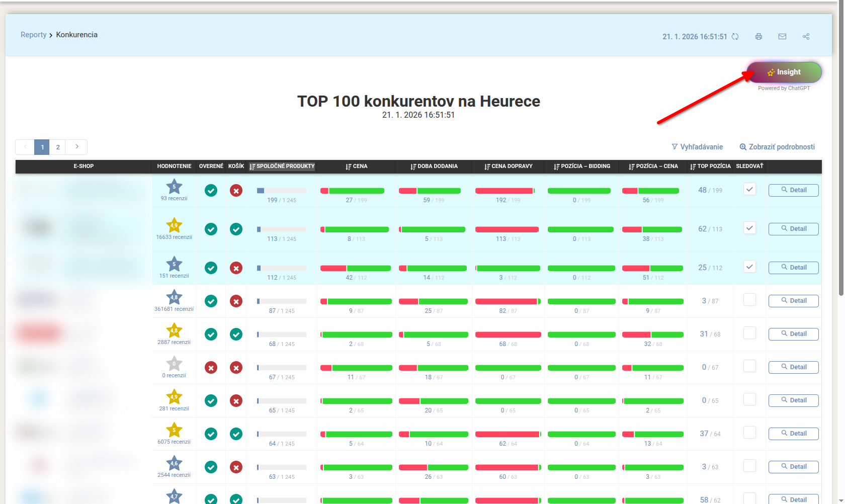Viewport: 845px width, 504px height.
Task: Open the Insight button
Action: (784, 72)
